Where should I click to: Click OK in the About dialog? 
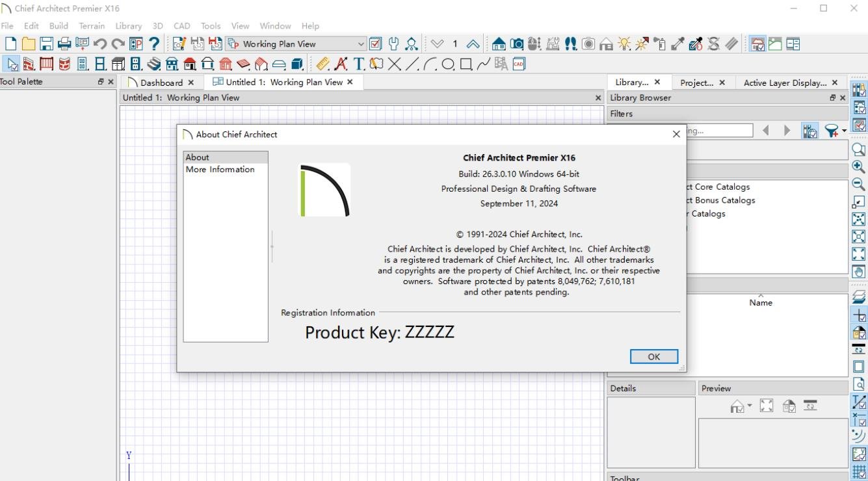pos(654,356)
